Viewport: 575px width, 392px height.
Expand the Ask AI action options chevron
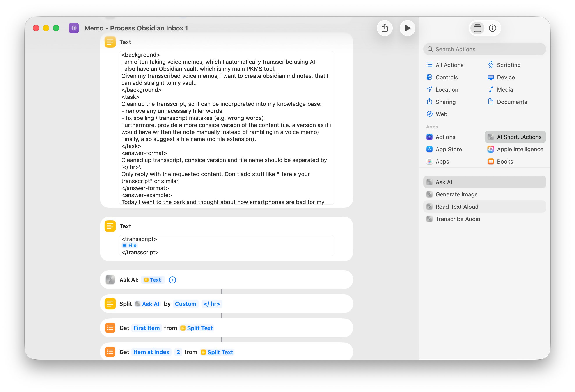pos(172,280)
